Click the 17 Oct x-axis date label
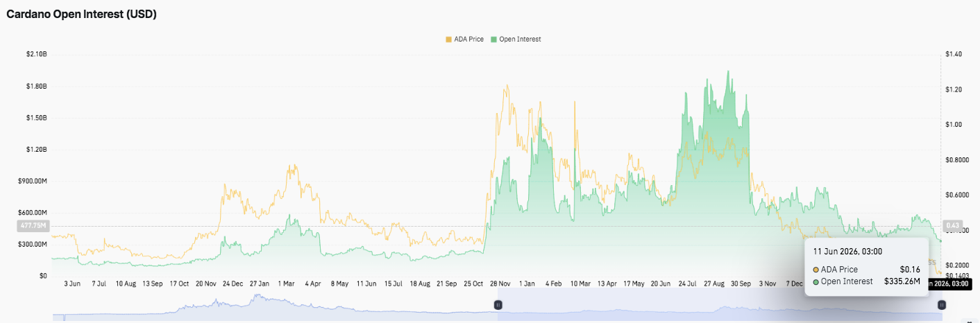This screenshot has height=323, width=980. (x=179, y=283)
